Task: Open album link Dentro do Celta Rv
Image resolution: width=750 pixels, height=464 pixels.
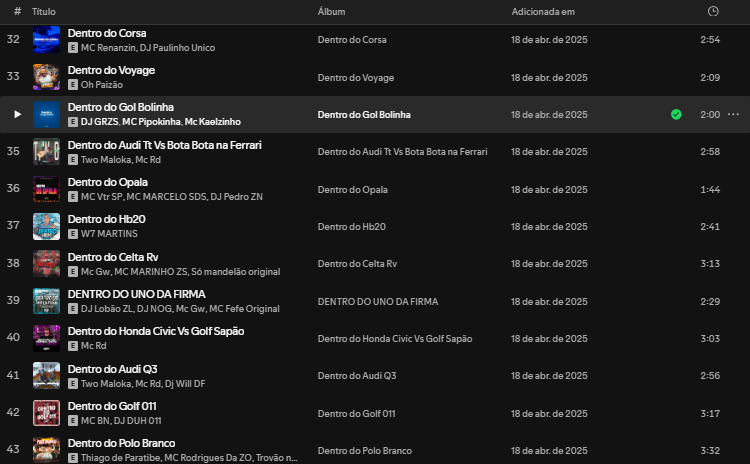Action: (x=357, y=264)
